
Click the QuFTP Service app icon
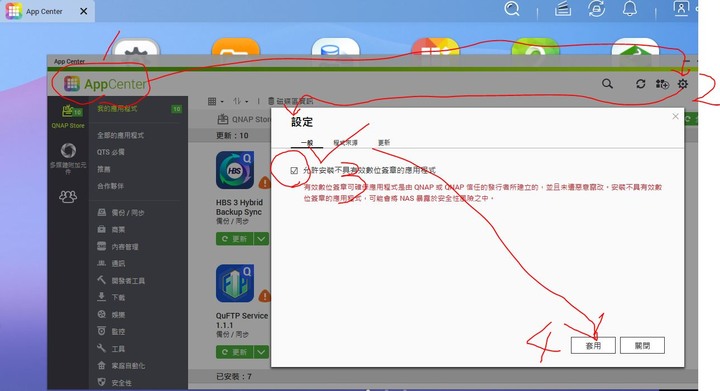pyautogui.click(x=235, y=283)
